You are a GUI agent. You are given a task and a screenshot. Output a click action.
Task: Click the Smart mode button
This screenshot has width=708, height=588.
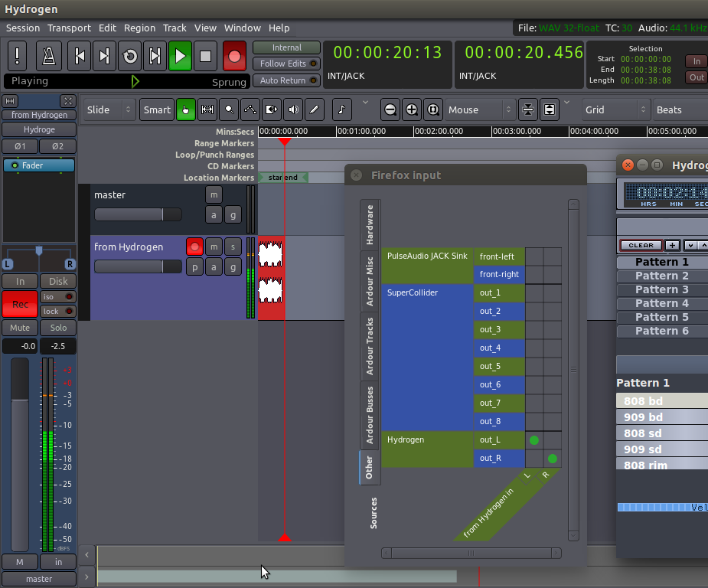[x=157, y=109]
